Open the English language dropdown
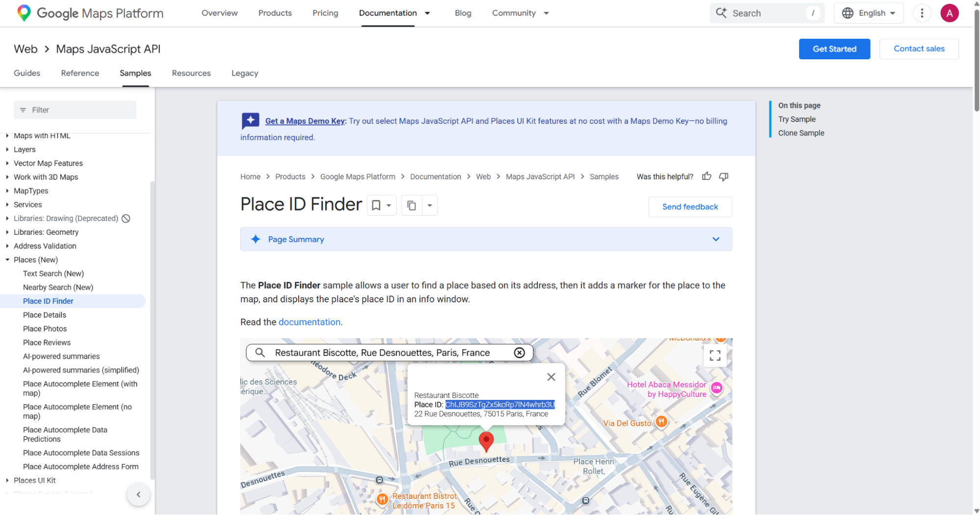The width and height of the screenshot is (980, 515). (869, 13)
